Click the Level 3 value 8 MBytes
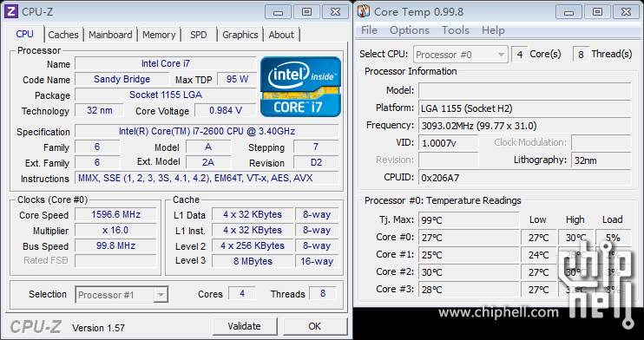 coord(253,261)
